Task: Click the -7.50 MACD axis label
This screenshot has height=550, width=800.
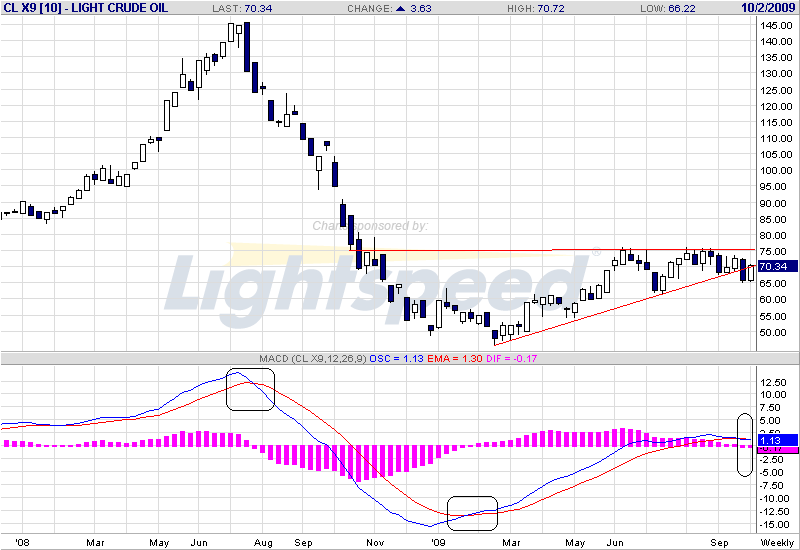Action: (770, 486)
